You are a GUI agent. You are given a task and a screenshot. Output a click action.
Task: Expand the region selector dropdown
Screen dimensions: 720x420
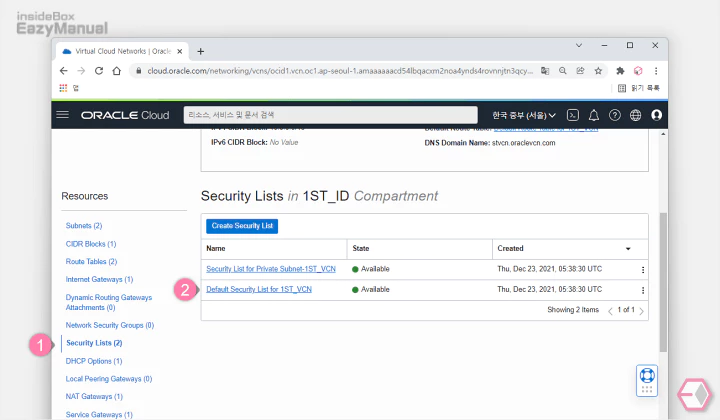[x=525, y=115]
